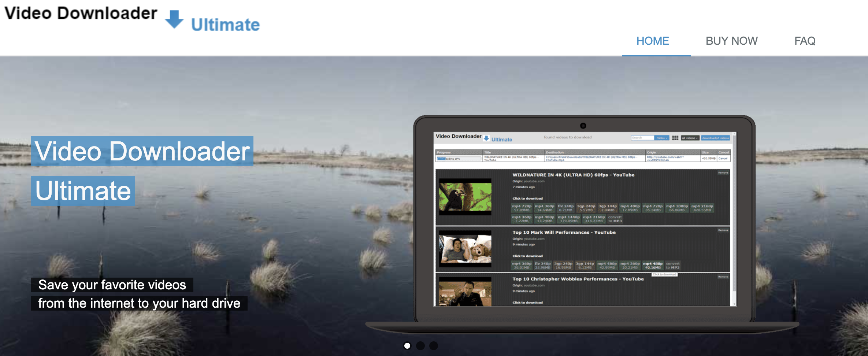Click the laptop screenshot's scrollbar
The width and height of the screenshot is (868, 356).
[x=734, y=219]
